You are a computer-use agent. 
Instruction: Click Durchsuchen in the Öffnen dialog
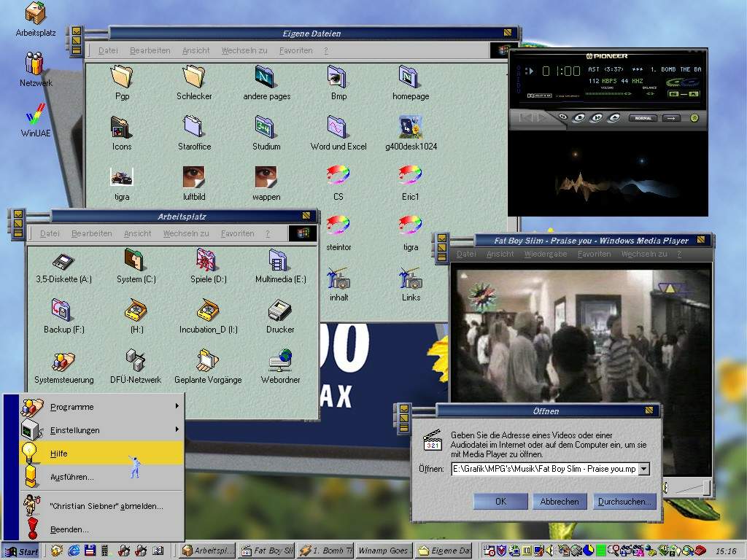click(x=624, y=501)
